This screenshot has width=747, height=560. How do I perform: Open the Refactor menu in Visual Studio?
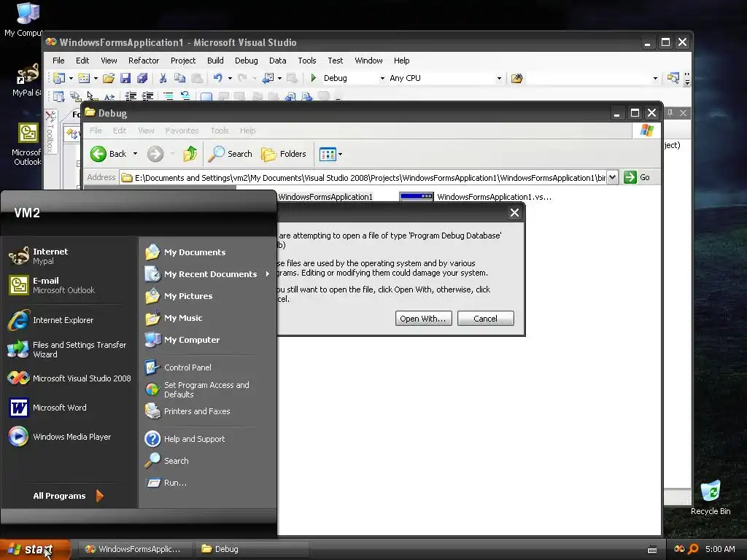(x=144, y=61)
